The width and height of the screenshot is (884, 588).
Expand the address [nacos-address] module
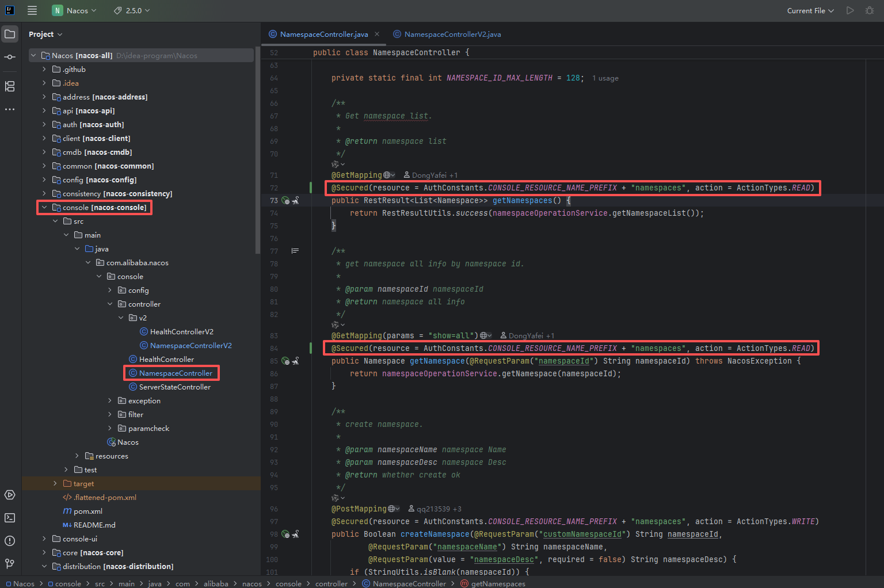tap(44, 97)
